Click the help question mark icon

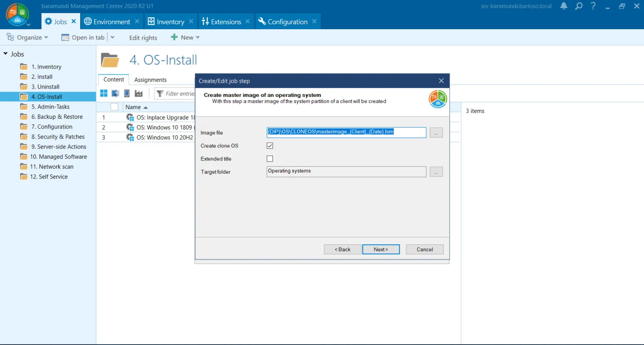[593, 6]
